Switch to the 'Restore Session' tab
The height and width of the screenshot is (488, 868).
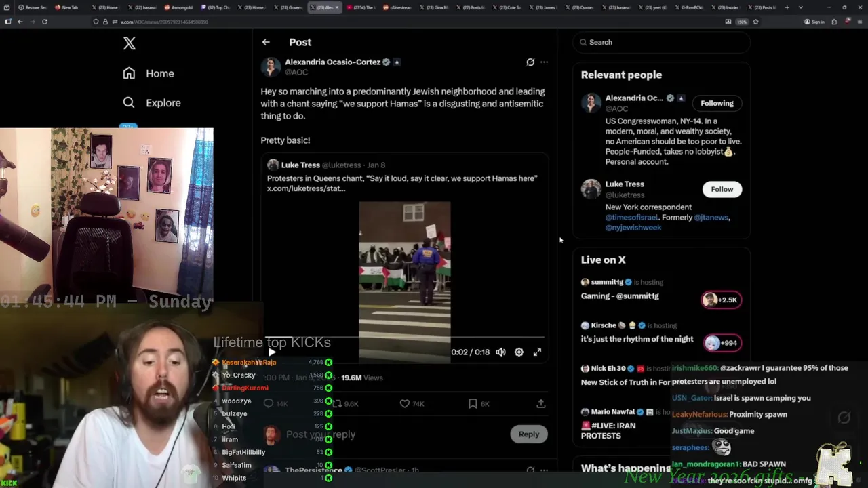click(33, 7)
